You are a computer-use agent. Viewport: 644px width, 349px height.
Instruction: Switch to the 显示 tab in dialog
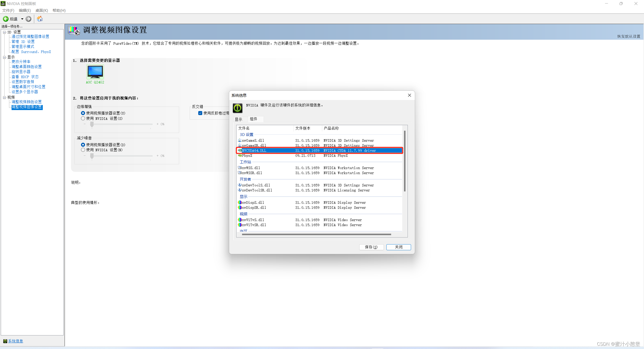click(x=238, y=119)
